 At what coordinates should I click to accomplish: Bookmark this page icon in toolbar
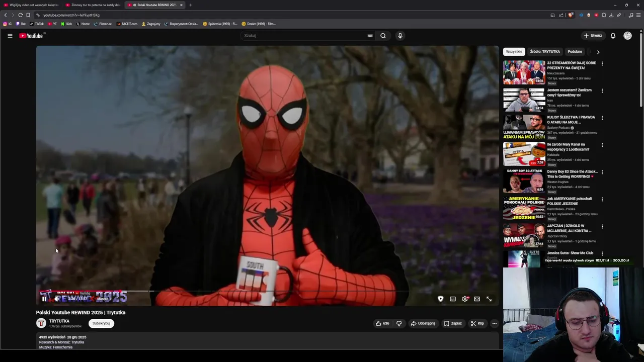[x=28, y=15]
